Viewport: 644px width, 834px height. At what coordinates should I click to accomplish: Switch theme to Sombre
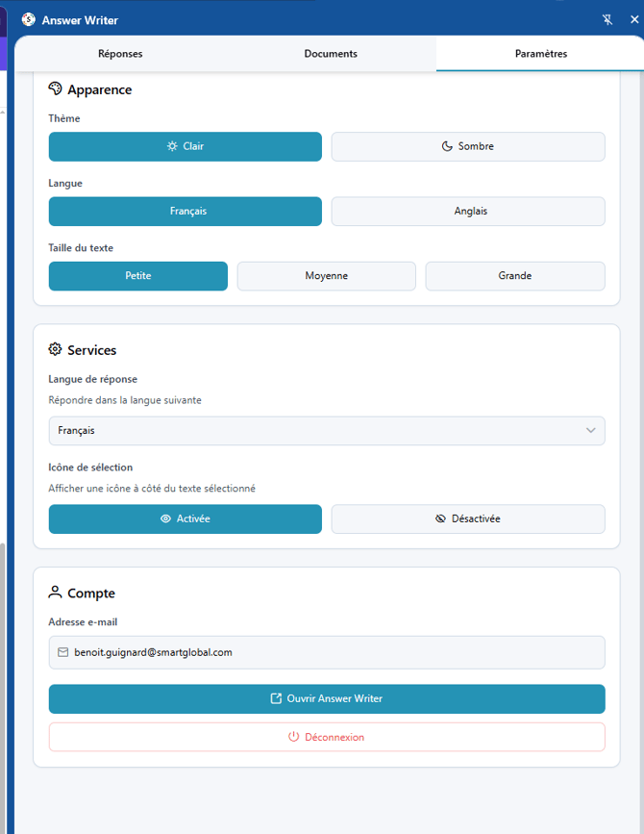pos(468,146)
